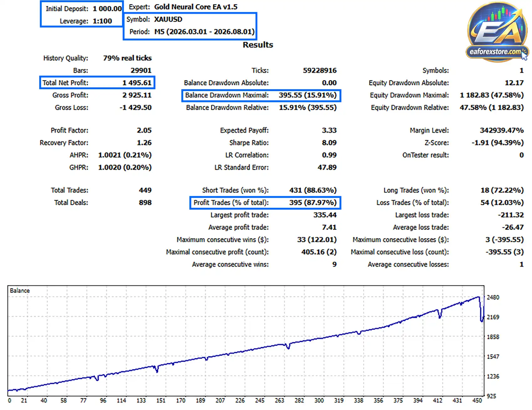Screen dimensions: 532x410
Task: Select the Equity Drawdown Absolute value 12.17
Action: tap(514, 83)
